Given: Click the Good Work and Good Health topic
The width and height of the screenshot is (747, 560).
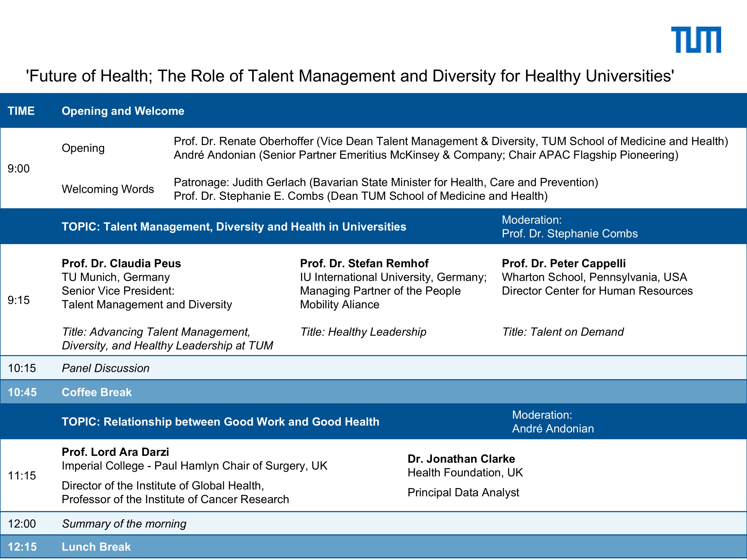Looking at the screenshot, I should [220, 422].
